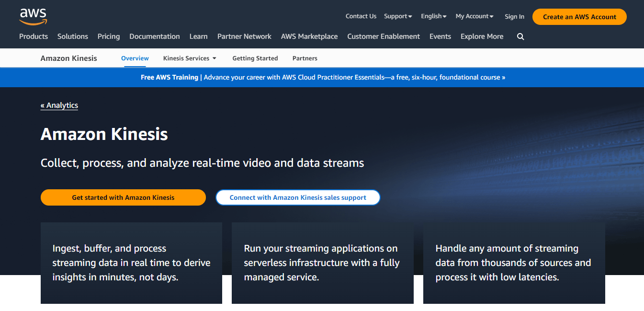Image resolution: width=644 pixels, height=311 pixels.
Task: Open the English language dropdown
Action: tap(433, 16)
